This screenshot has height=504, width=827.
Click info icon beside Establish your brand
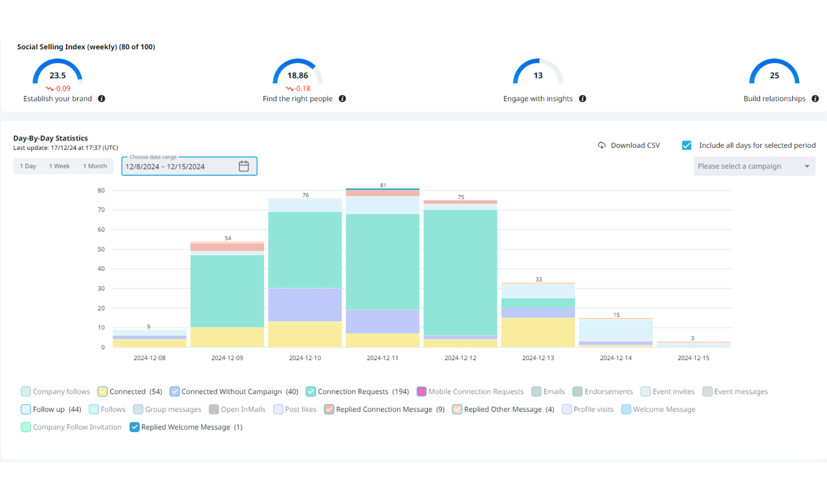coord(102,99)
